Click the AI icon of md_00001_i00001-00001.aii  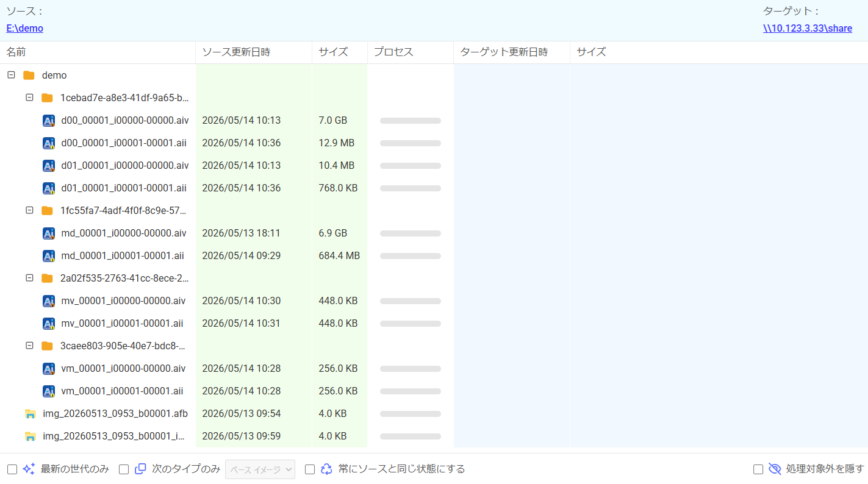tap(49, 256)
